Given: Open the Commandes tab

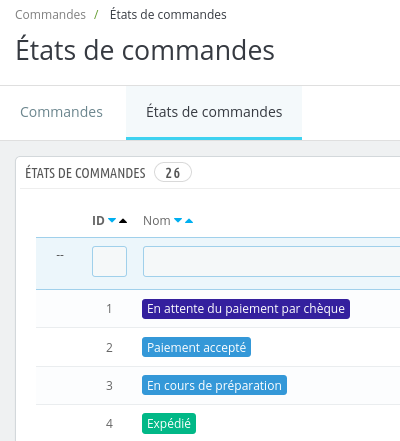Looking at the screenshot, I should point(61,112).
